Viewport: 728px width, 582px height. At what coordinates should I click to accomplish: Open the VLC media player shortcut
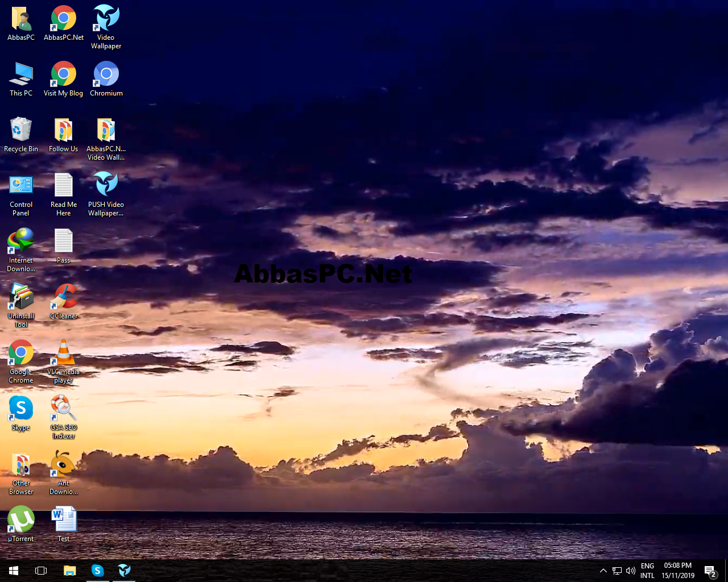64,361
